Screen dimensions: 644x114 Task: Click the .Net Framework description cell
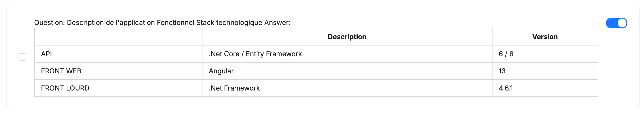click(347, 88)
